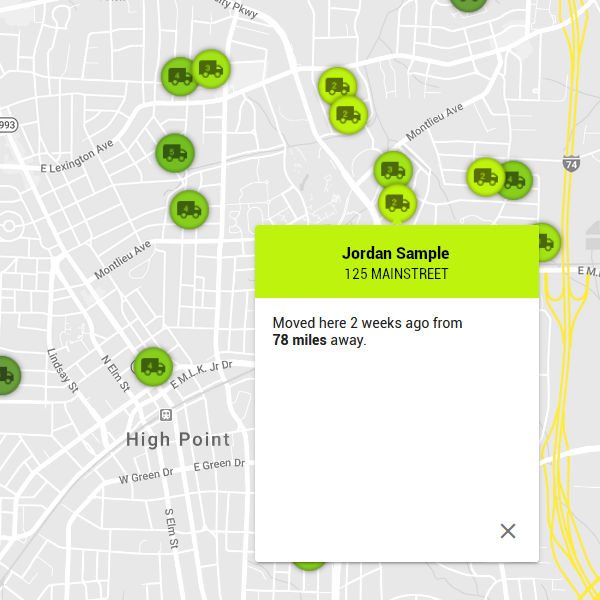Select the truck marker beside E M.L.K. Jr Dr
Viewport: 600px width, 600px height.
point(152,366)
